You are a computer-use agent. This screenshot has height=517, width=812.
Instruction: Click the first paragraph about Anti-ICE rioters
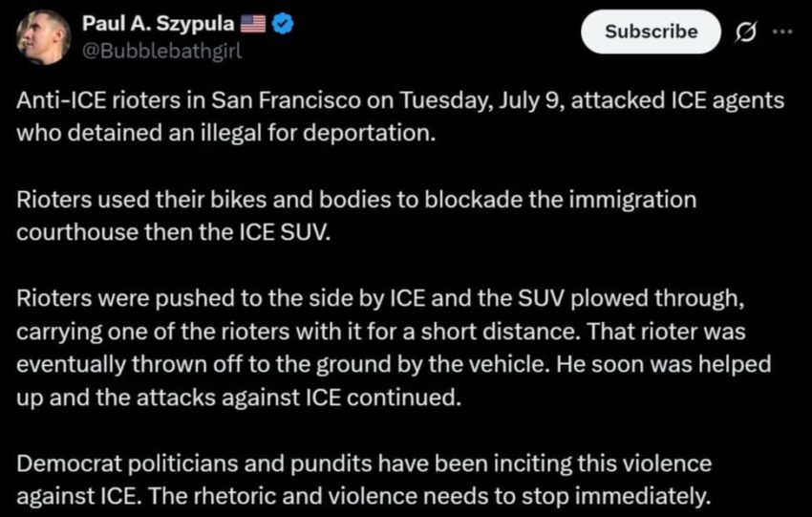coord(400,117)
